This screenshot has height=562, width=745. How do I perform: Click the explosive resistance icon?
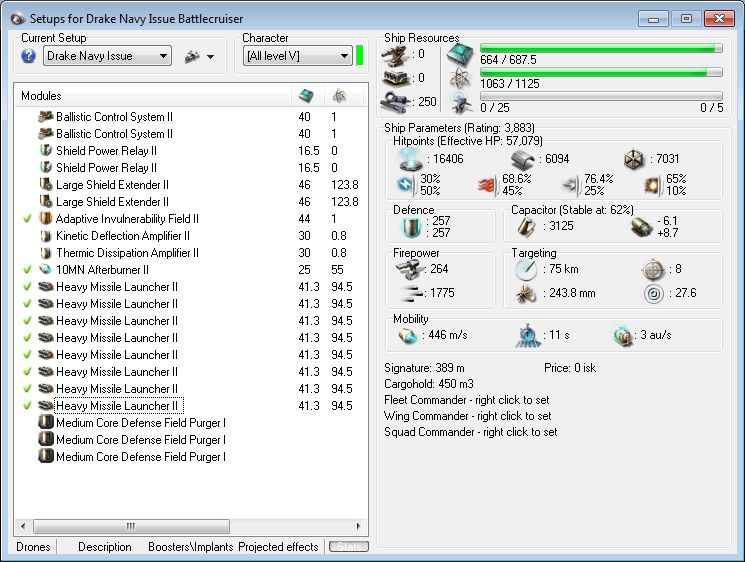[653, 185]
